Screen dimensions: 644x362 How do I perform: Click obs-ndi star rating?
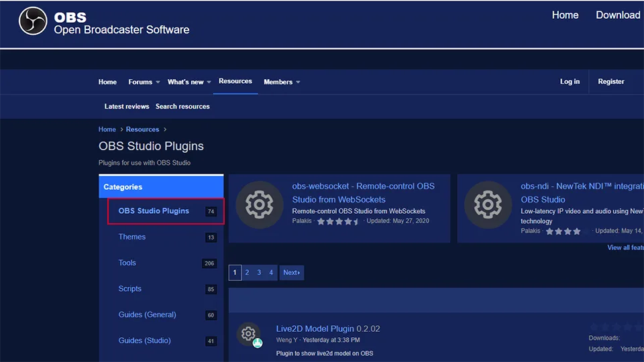tap(567, 231)
